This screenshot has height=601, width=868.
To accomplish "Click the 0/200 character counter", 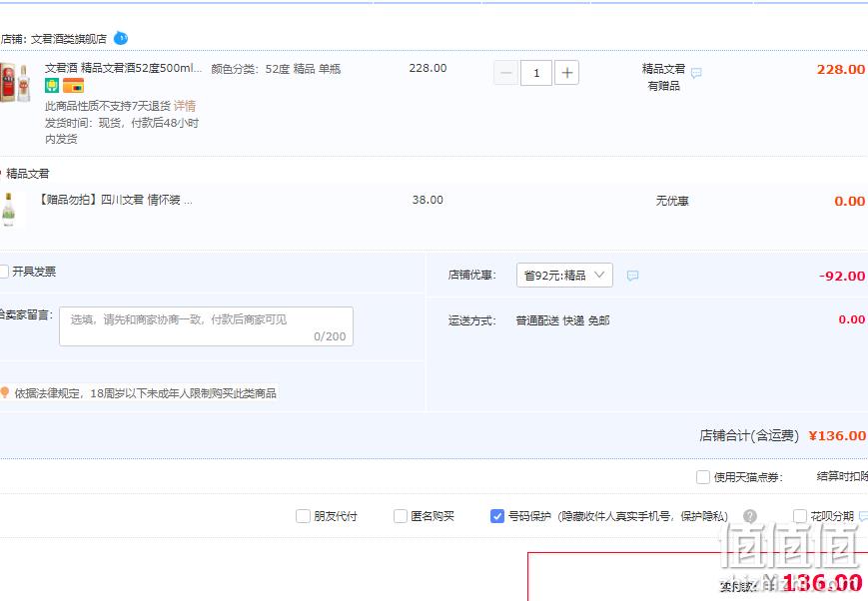I will [x=330, y=336].
